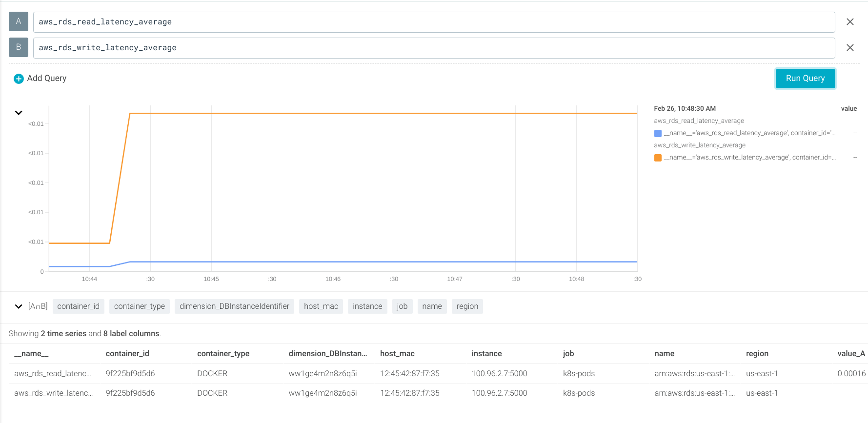Sort by the value_A column header

(851, 354)
